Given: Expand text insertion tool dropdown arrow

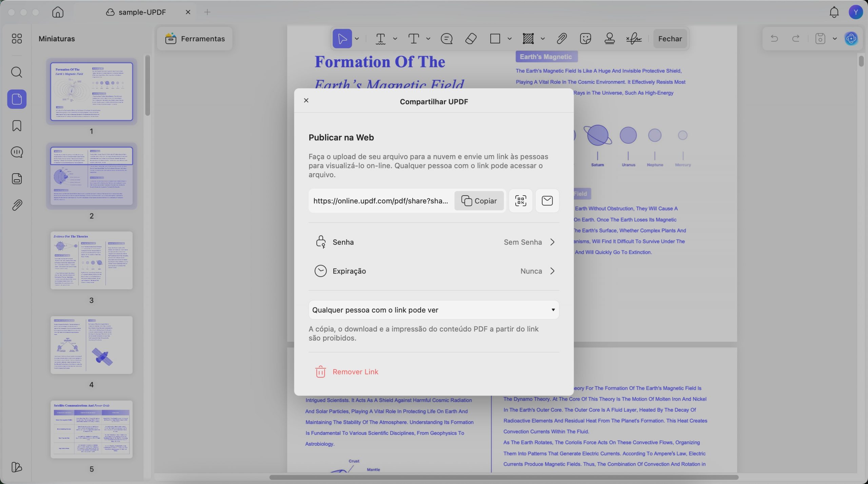Looking at the screenshot, I should pos(428,39).
